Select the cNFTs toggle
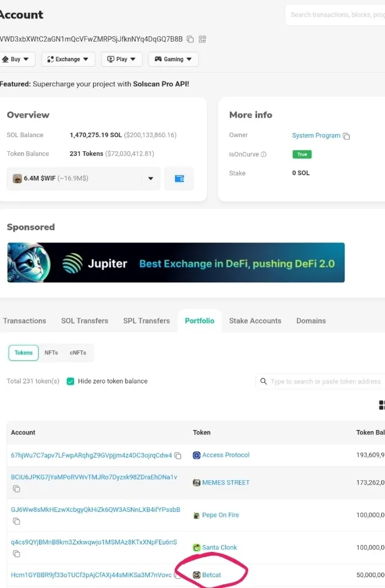This screenshot has width=385, height=588. [78, 353]
